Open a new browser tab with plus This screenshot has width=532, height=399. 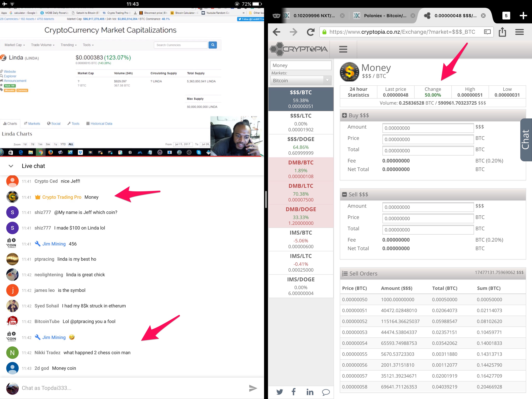point(523,16)
